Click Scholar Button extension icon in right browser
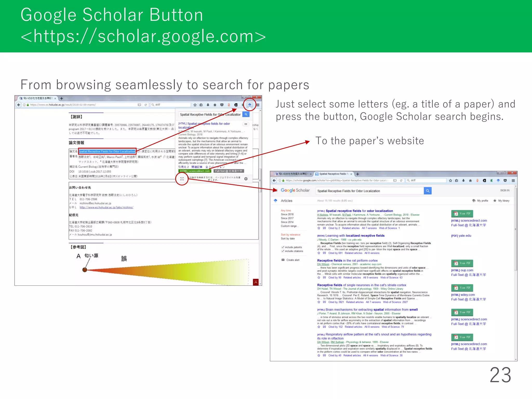Image resolution: width=532 pixels, height=399 pixels. point(498,181)
